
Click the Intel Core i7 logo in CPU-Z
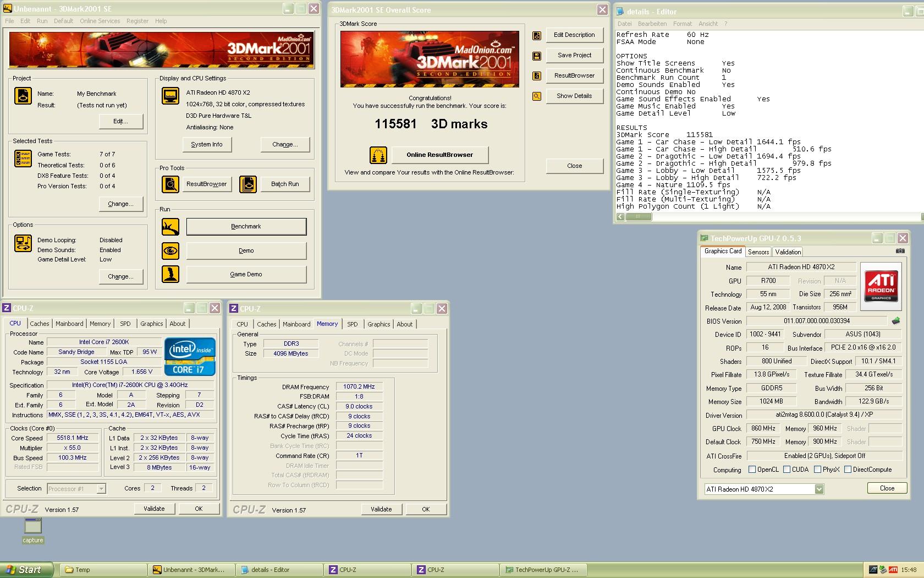click(190, 357)
